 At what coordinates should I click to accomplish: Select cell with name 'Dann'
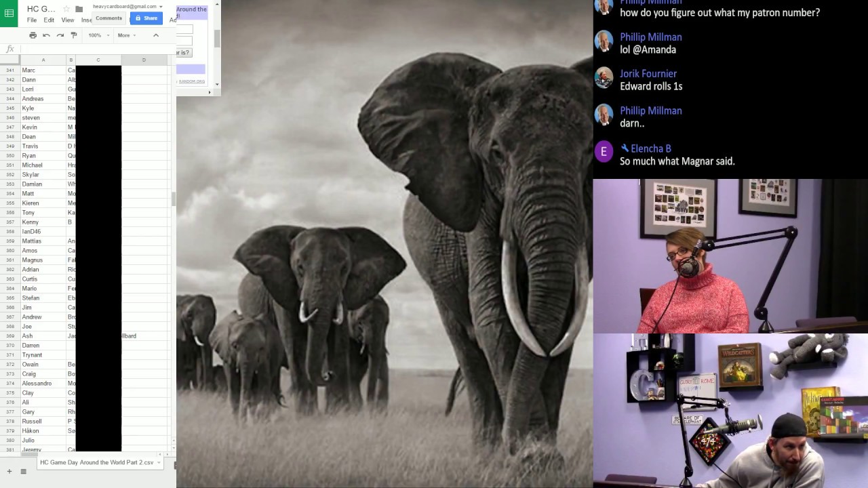[x=43, y=80]
